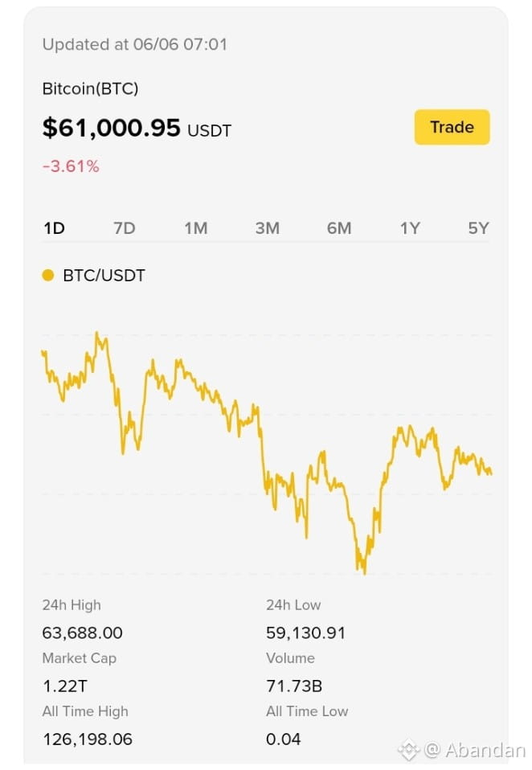This screenshot has height=770, width=532.
Task: Click the Market Cap 1.22T value
Action: [65, 686]
